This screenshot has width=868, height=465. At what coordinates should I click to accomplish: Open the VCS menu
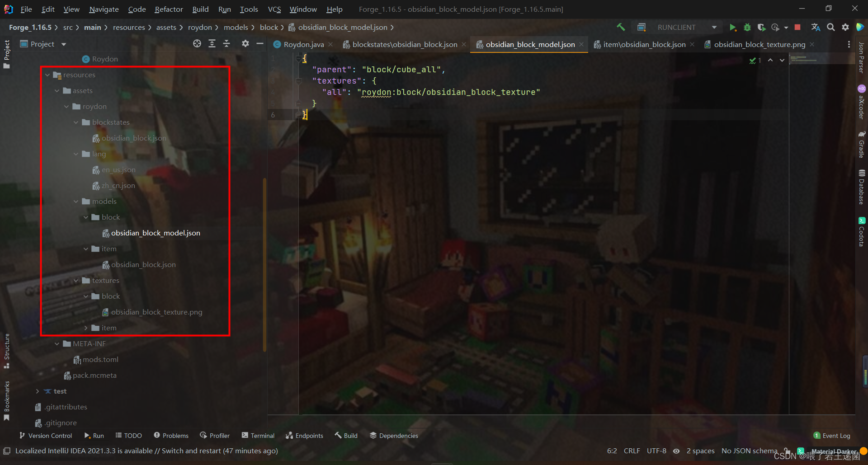click(x=274, y=9)
